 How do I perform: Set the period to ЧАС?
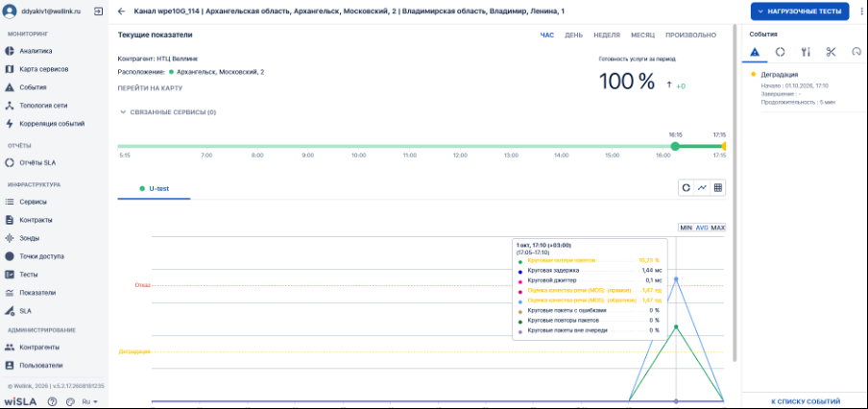pos(547,35)
